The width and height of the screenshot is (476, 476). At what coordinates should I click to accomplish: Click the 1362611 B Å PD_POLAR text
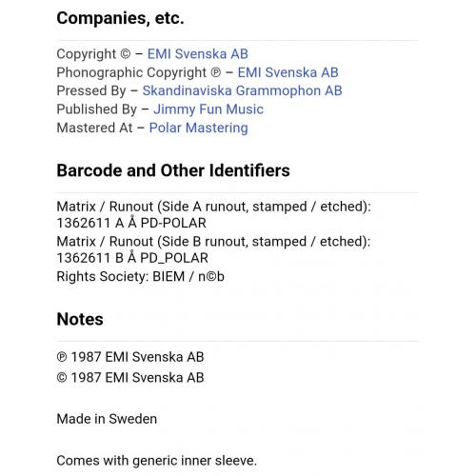[132, 258]
